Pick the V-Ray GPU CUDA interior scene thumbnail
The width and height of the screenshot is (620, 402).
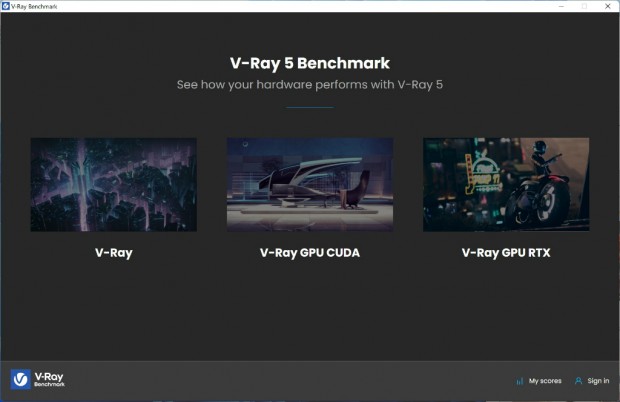click(310, 185)
